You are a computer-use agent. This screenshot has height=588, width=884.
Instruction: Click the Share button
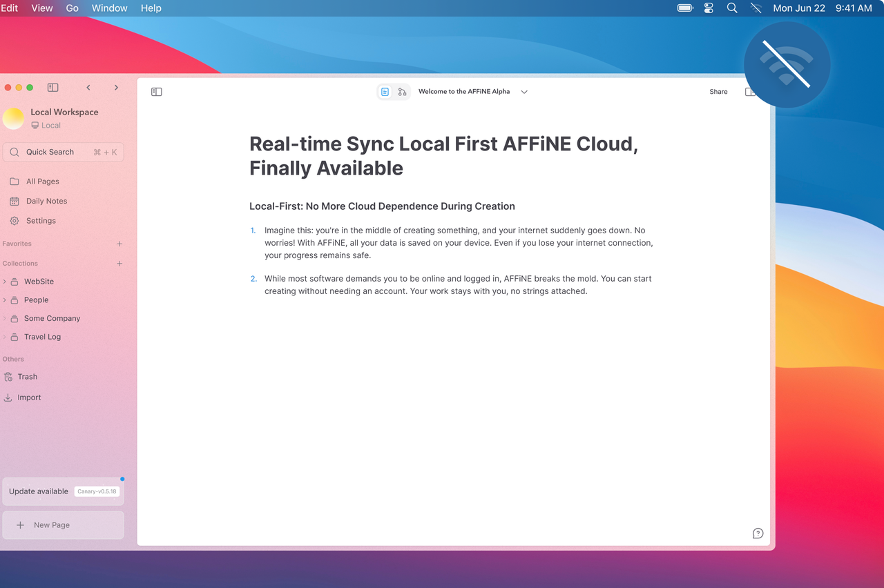pyautogui.click(x=718, y=92)
